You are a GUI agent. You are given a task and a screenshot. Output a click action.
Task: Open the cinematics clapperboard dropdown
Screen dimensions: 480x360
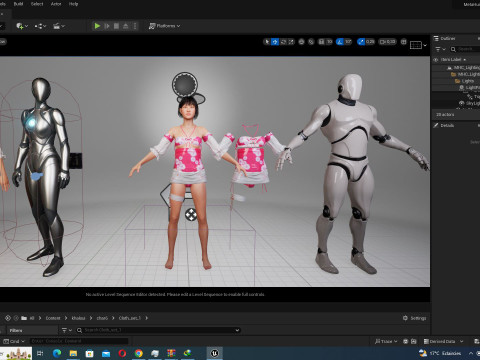59,26
